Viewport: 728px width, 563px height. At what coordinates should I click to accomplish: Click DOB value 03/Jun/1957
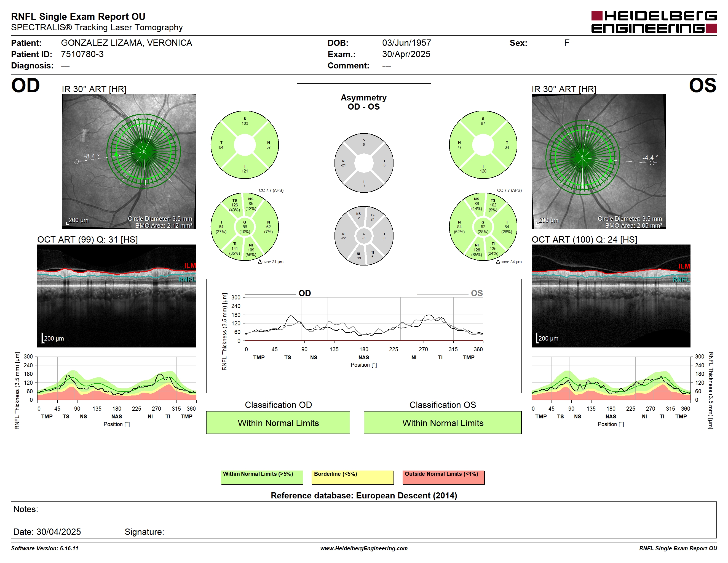tap(406, 43)
